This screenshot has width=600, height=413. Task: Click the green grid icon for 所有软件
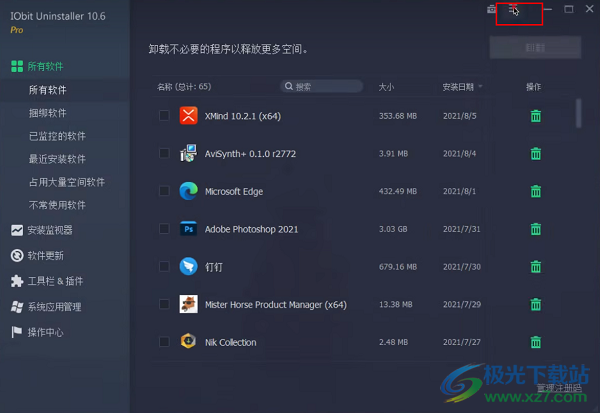(17, 66)
